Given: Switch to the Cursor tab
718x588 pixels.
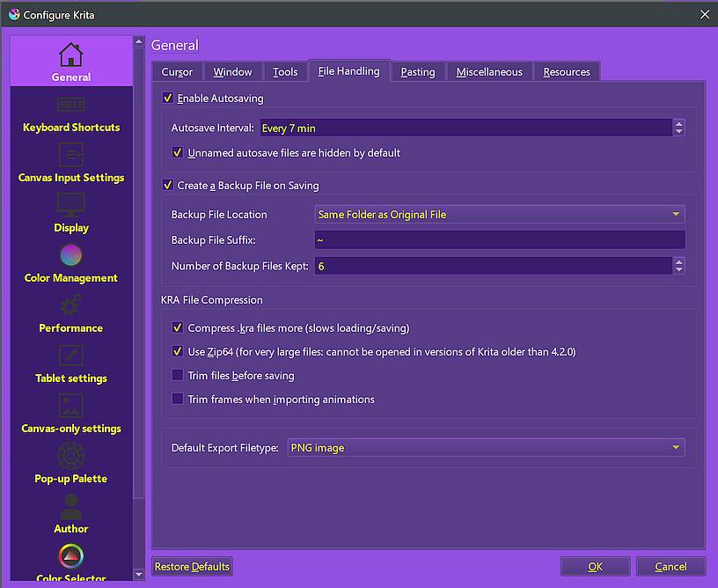Looking at the screenshot, I should pos(177,72).
